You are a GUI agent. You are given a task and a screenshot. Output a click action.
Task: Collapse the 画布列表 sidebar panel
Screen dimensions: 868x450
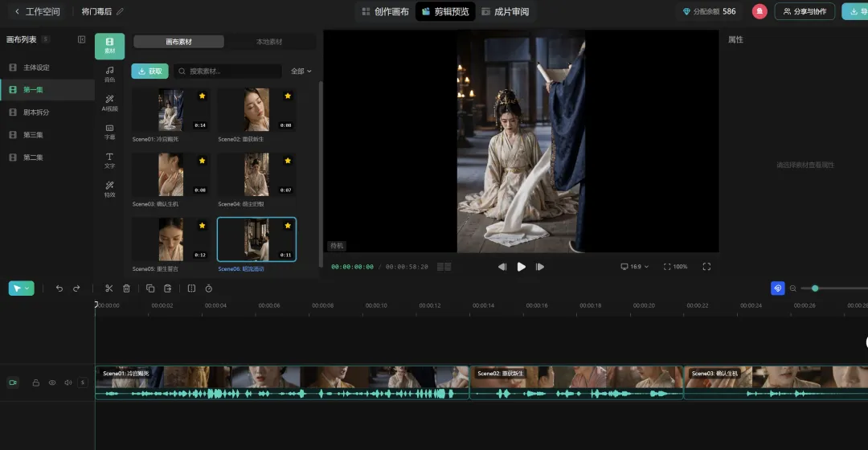[x=81, y=39]
